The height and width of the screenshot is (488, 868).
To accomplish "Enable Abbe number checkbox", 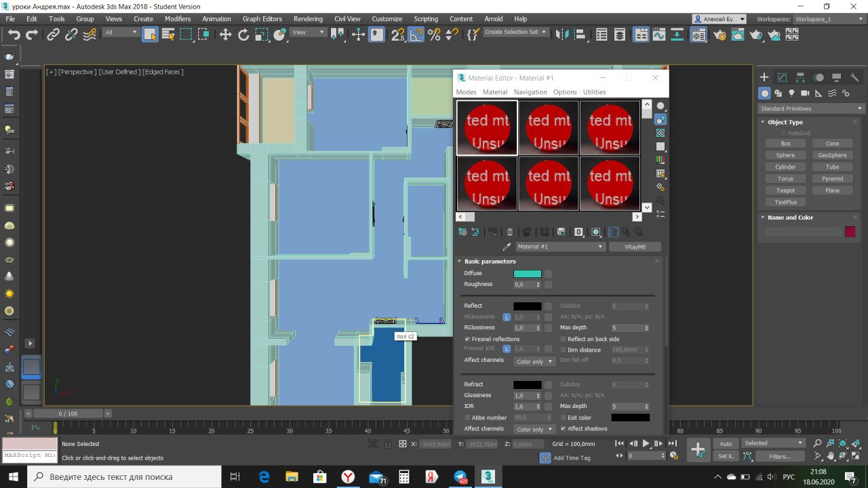I will point(467,418).
